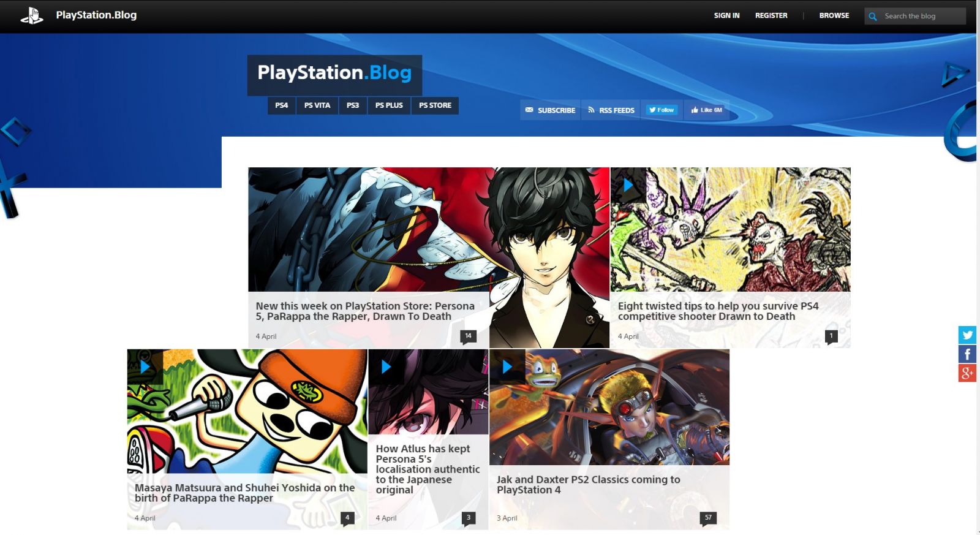
Task: Select the PS4 tab
Action: coord(282,105)
